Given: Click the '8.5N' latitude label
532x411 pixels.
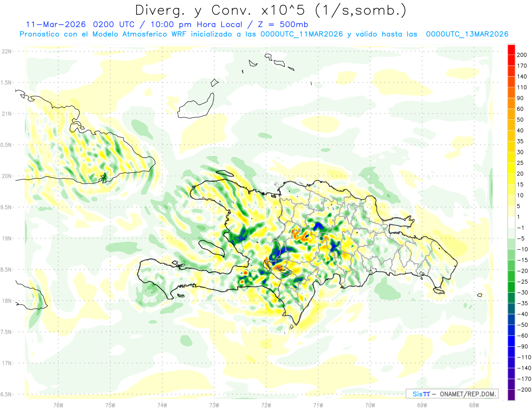Looking at the screenshot, I should (7, 270).
